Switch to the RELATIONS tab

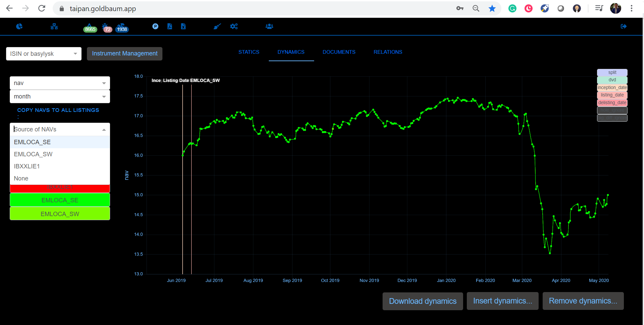(x=388, y=52)
